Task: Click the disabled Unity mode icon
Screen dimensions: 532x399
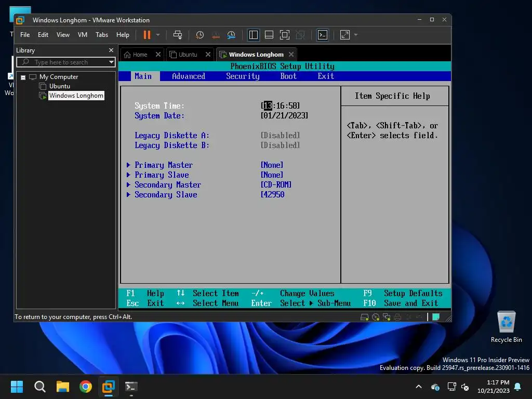Action: pyautogui.click(x=300, y=35)
